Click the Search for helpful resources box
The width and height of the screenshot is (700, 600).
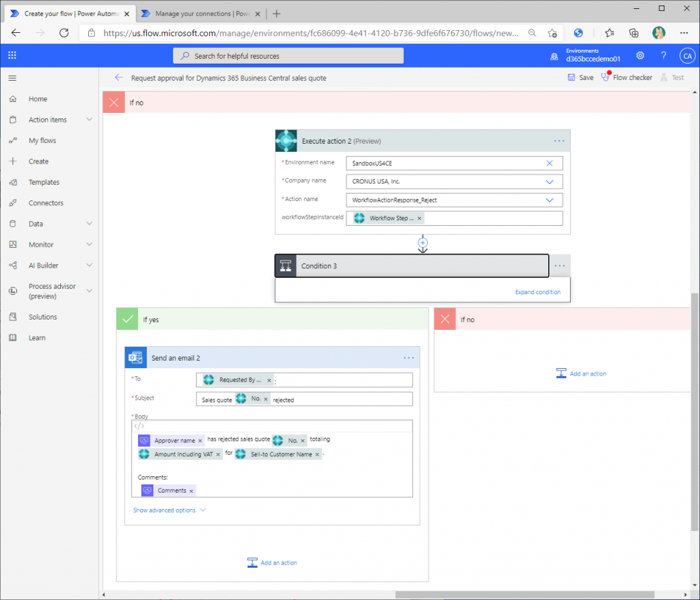tap(288, 56)
